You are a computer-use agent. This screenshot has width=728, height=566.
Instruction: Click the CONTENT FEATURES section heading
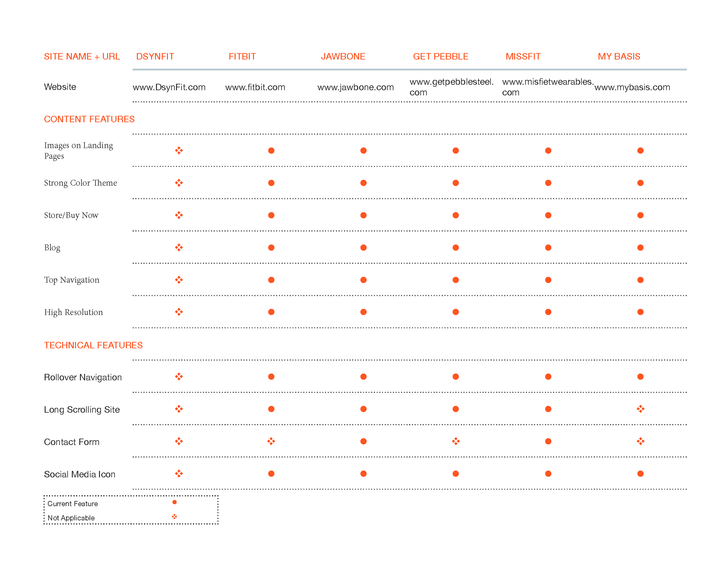coord(89,119)
